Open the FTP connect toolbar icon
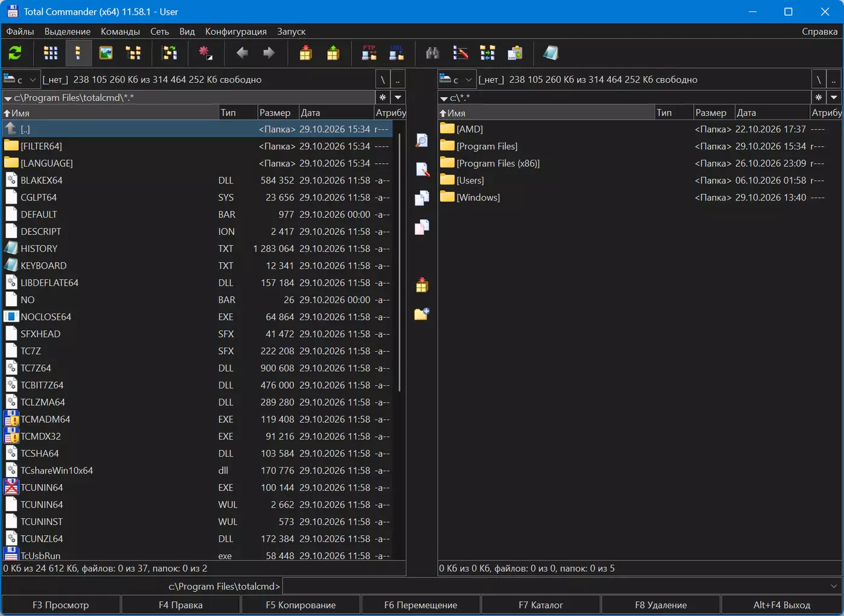The image size is (844, 616). tap(369, 53)
